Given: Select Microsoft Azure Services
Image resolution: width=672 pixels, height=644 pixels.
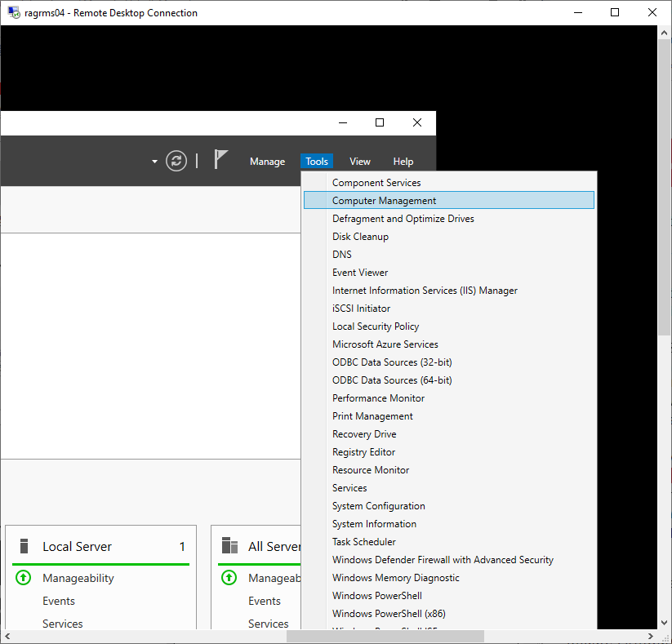Looking at the screenshot, I should (449, 344).
